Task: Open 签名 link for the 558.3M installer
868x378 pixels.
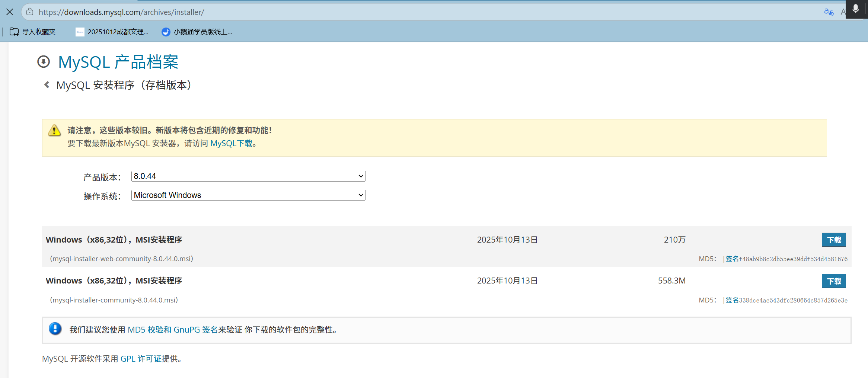Action: pos(732,300)
